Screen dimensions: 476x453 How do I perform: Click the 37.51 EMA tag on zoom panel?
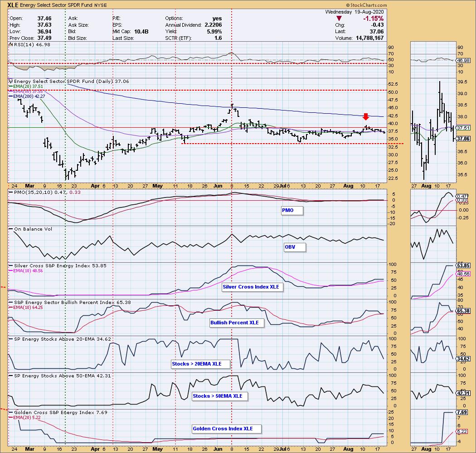[x=463, y=128]
